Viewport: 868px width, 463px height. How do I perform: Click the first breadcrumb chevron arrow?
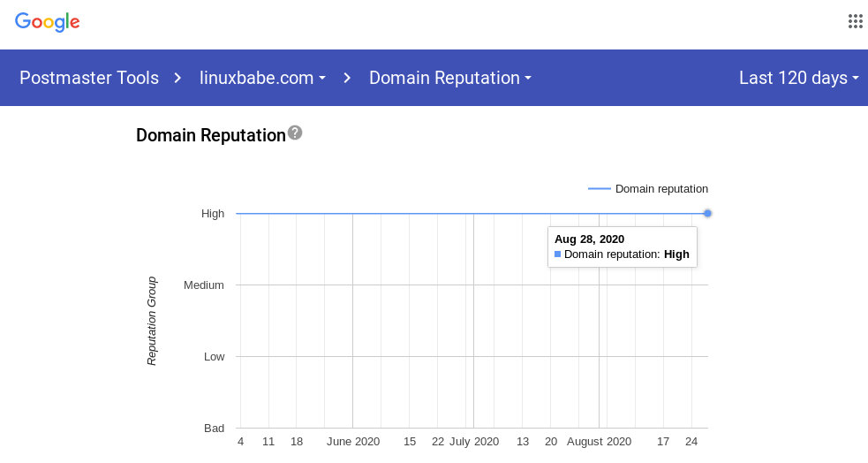click(178, 78)
